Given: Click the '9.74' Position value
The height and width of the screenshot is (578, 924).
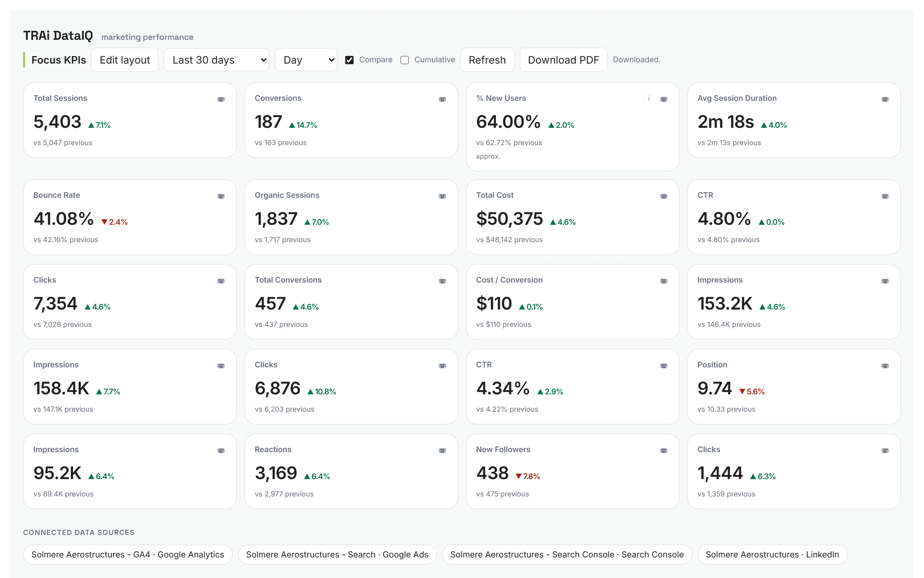Looking at the screenshot, I should pos(714,389).
